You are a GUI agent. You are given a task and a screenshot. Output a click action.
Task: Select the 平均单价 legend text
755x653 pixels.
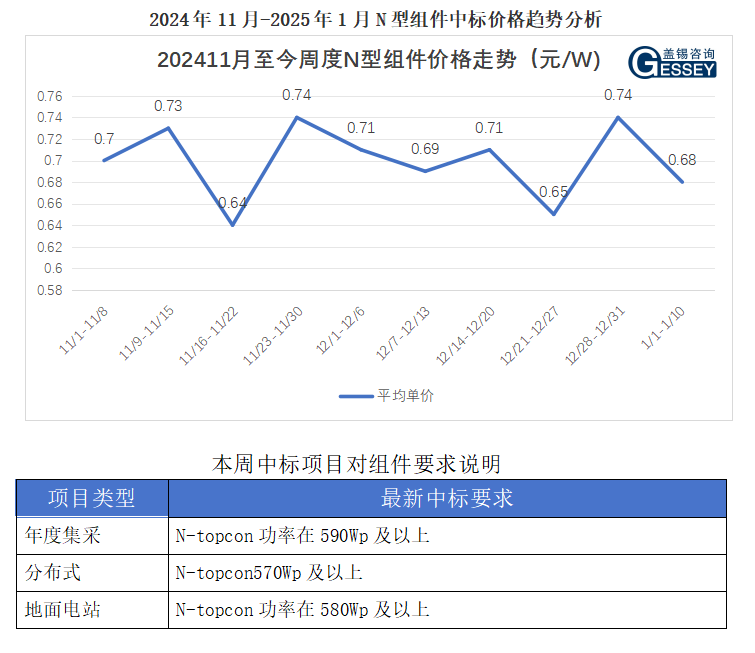(x=405, y=395)
